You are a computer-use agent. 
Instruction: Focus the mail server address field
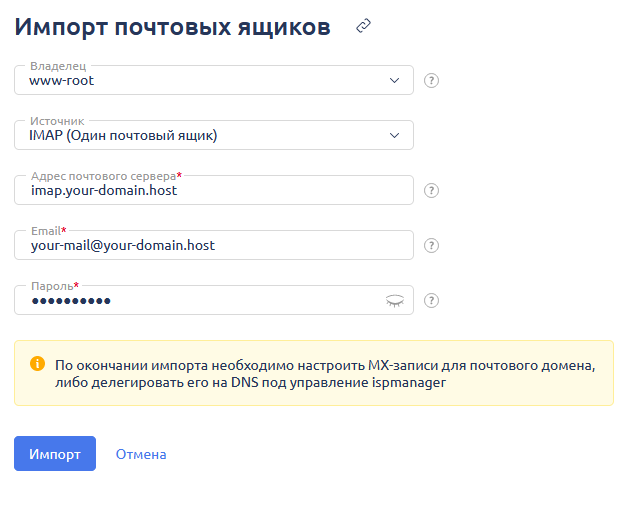214,190
